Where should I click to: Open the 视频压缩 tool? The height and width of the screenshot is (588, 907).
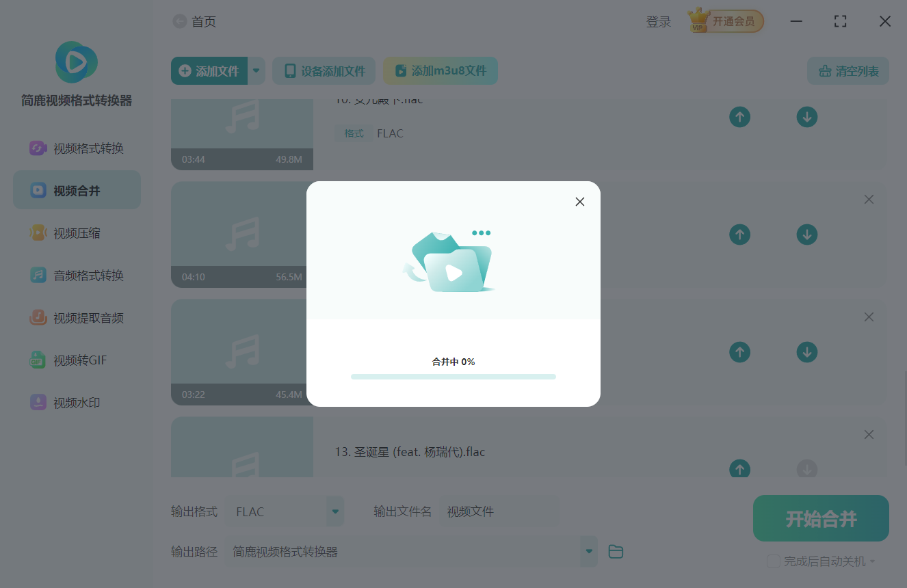(77, 232)
